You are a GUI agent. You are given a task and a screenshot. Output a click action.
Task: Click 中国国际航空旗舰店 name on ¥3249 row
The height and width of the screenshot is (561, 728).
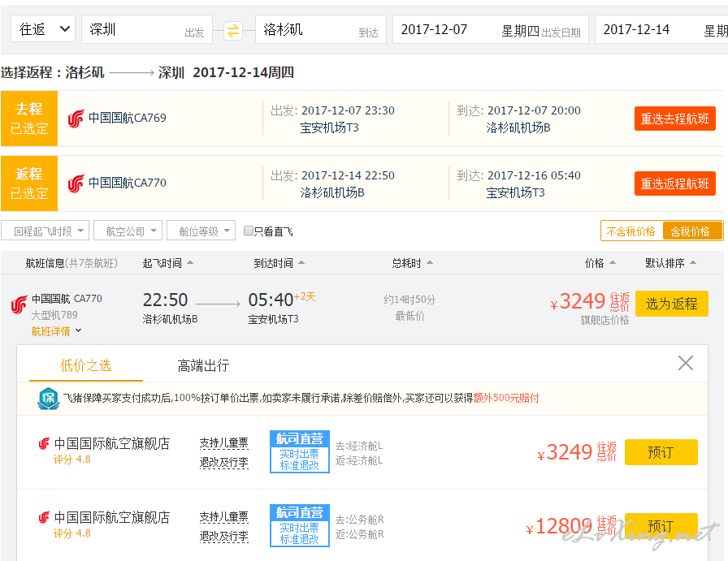[112, 443]
